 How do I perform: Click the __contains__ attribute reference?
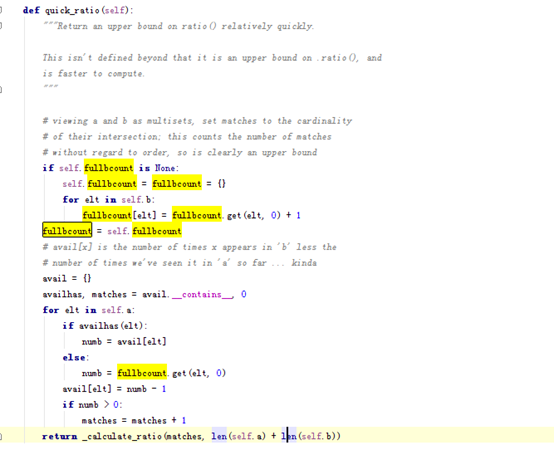[x=202, y=295]
